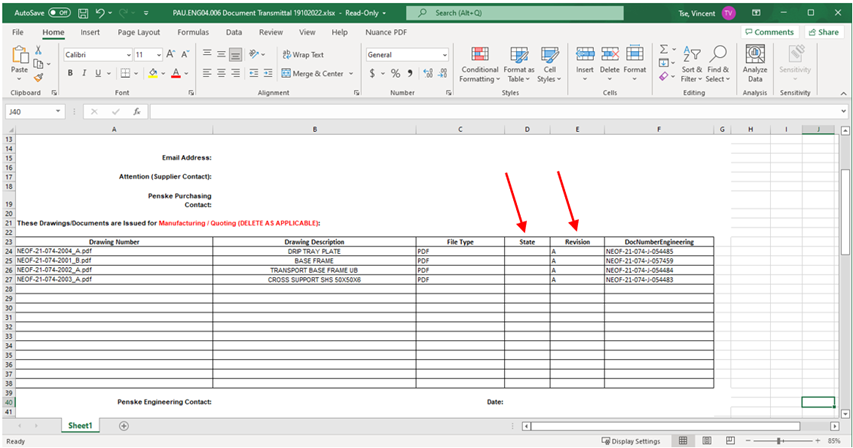Open Conditional Formatting
The image size is (853, 448).
point(479,65)
